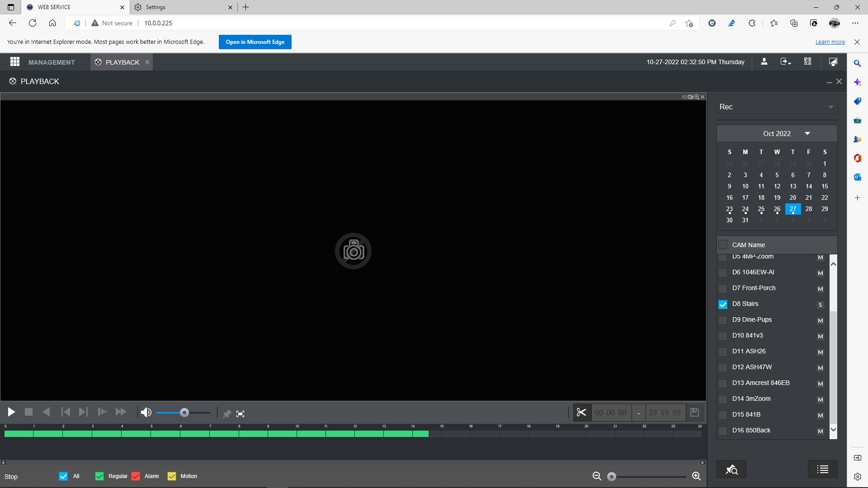
Task: Toggle the Alarm record type checkbox
Action: 136,476
